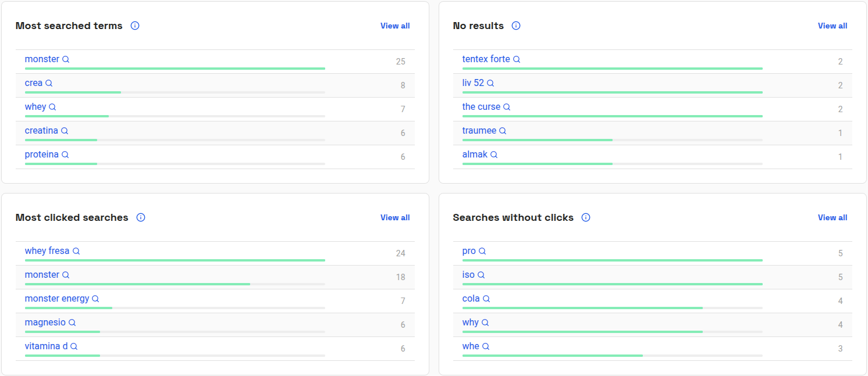Open the monster term under Most searched terms

point(42,59)
